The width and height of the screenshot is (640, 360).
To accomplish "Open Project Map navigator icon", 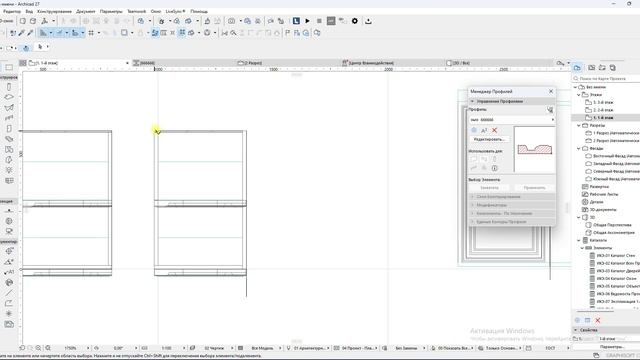I will pos(577,68).
